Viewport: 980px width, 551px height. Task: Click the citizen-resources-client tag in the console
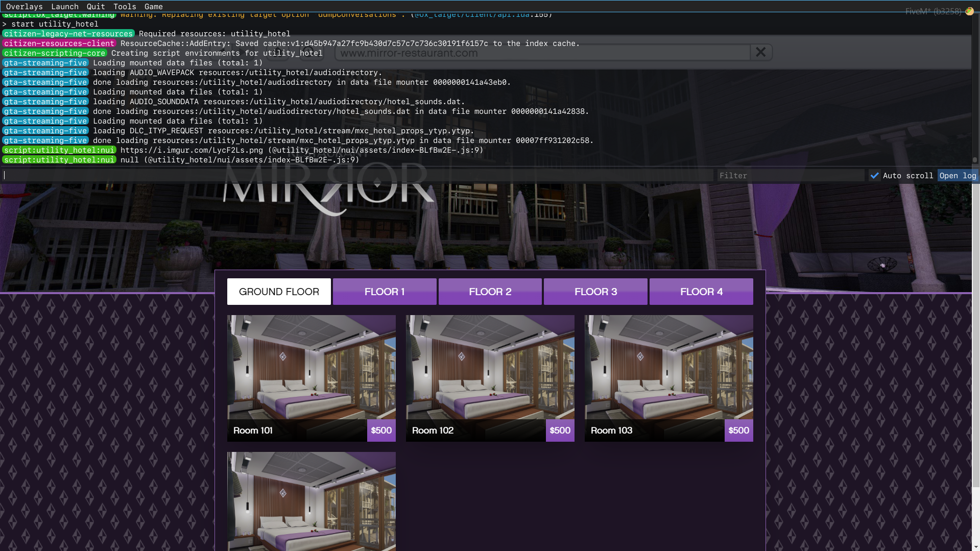coord(59,43)
